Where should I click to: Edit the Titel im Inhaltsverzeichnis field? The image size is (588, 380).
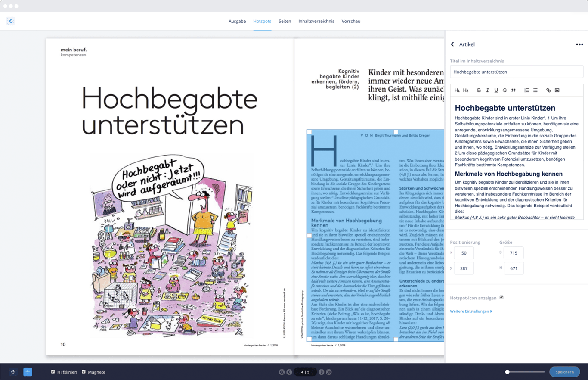[x=517, y=72]
